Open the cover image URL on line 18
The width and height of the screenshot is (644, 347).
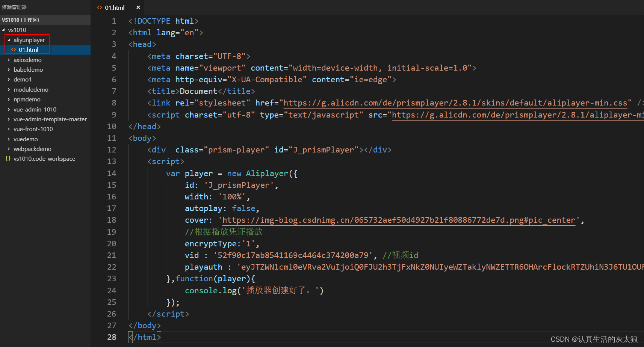point(399,220)
